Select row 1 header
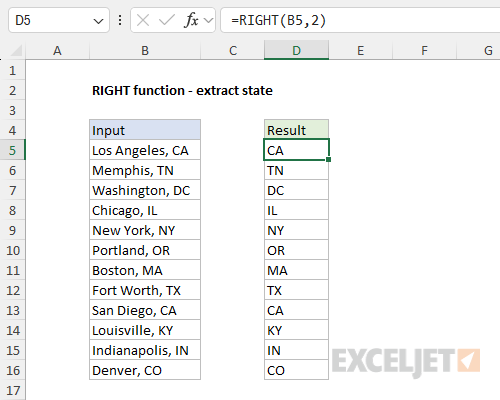 (13, 70)
